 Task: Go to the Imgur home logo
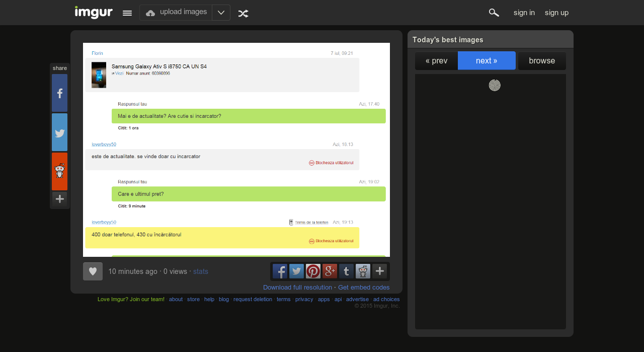click(94, 12)
